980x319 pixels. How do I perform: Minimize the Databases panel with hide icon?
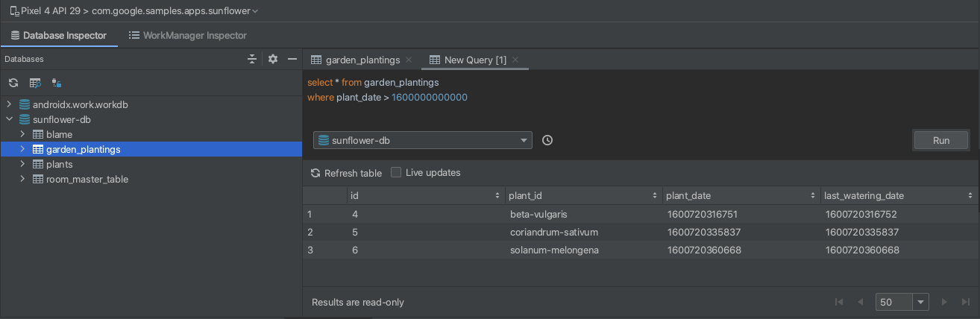coord(292,59)
